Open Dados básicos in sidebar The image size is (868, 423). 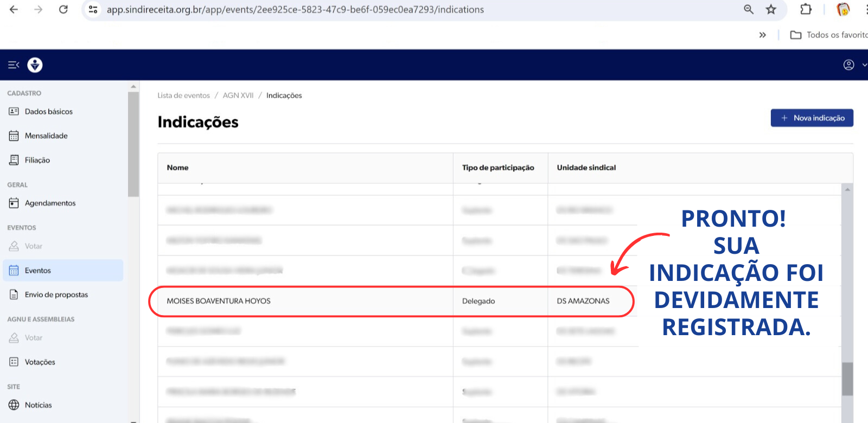click(48, 111)
